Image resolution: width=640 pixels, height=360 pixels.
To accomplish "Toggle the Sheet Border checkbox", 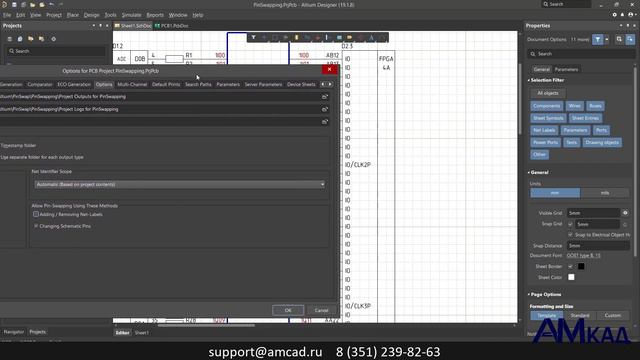I will click(570, 266).
